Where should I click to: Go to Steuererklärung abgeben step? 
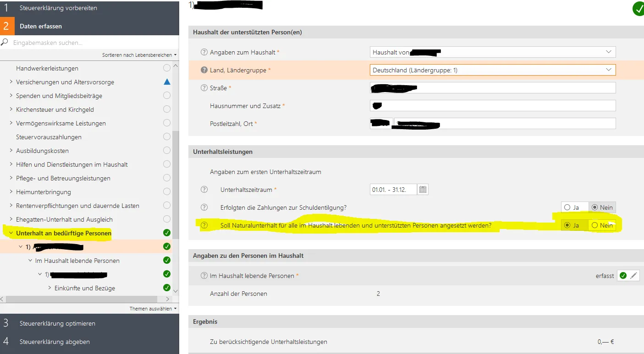(x=55, y=342)
